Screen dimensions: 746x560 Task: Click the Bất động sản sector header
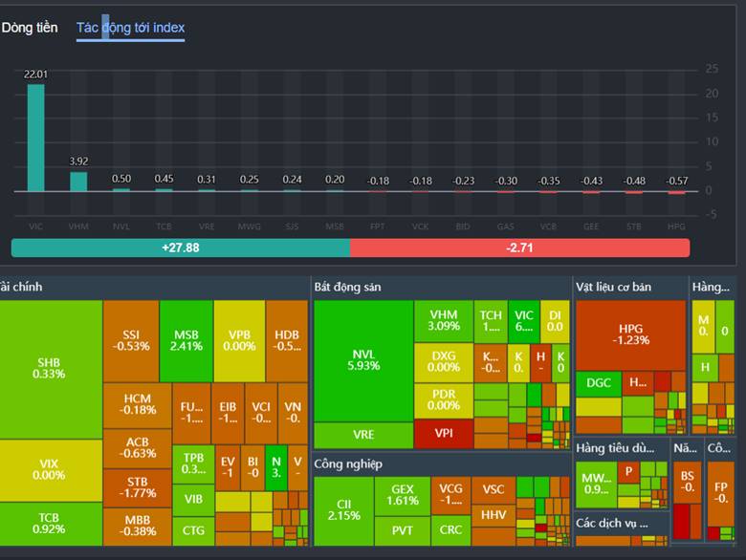tap(347, 287)
